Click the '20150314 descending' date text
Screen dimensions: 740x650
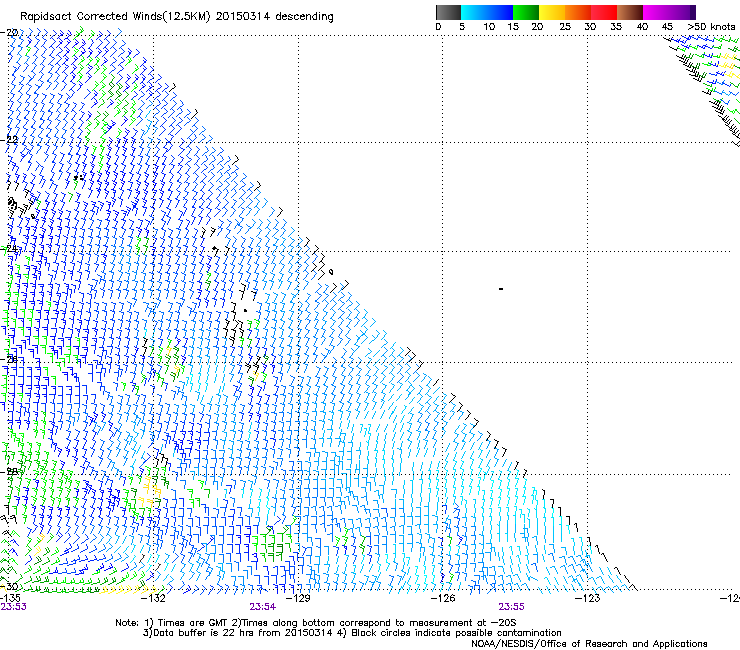[275, 17]
